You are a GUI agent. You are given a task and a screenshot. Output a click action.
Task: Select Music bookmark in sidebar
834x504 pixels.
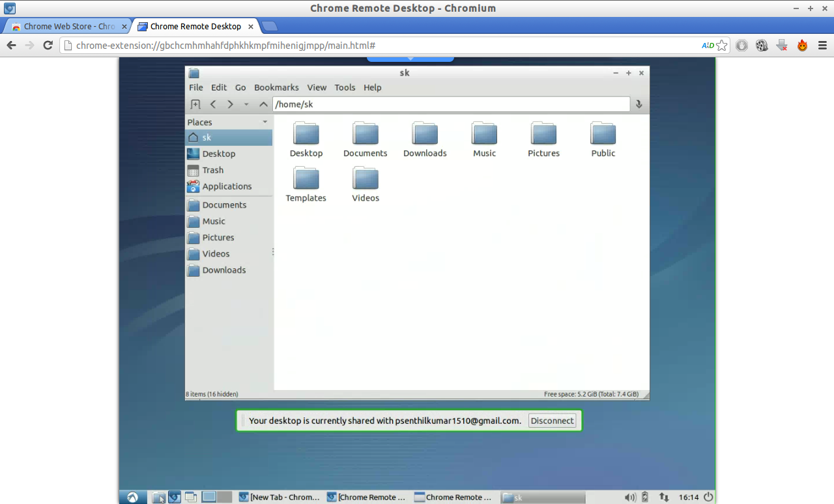point(229,221)
